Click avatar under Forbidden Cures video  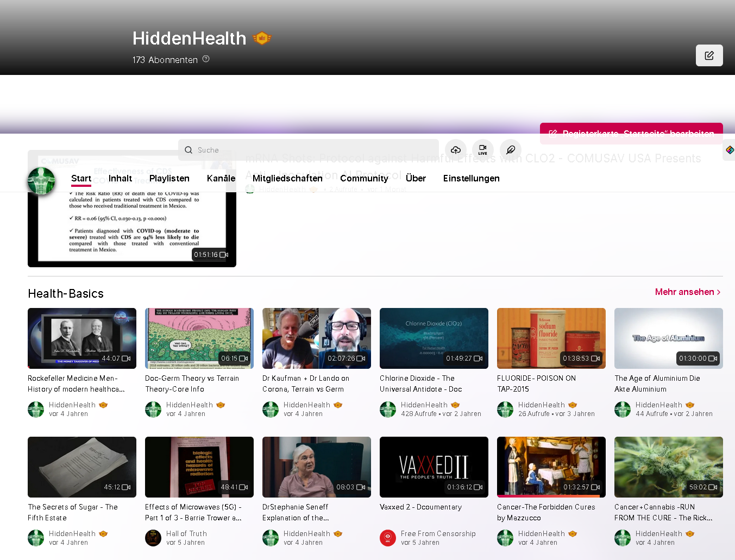(505, 538)
